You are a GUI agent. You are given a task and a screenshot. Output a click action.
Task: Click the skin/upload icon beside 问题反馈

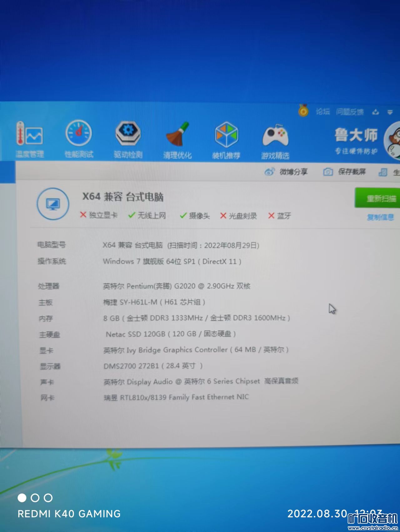[376, 112]
